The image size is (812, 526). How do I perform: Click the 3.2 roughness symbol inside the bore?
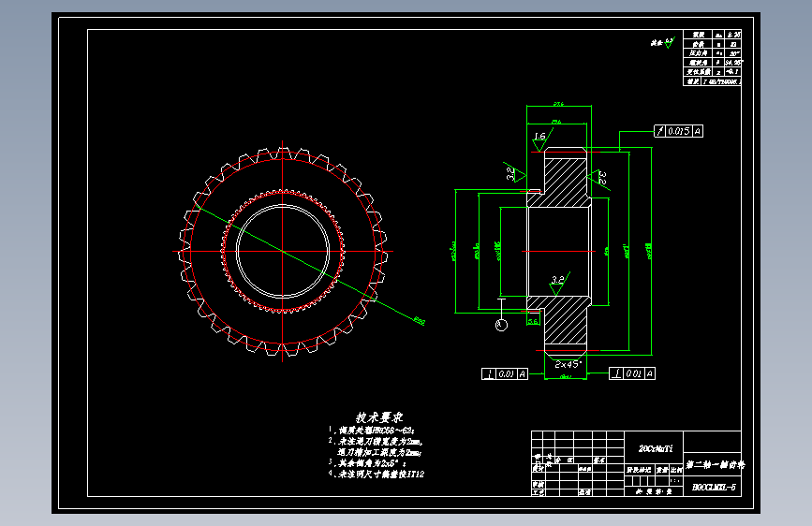(559, 285)
